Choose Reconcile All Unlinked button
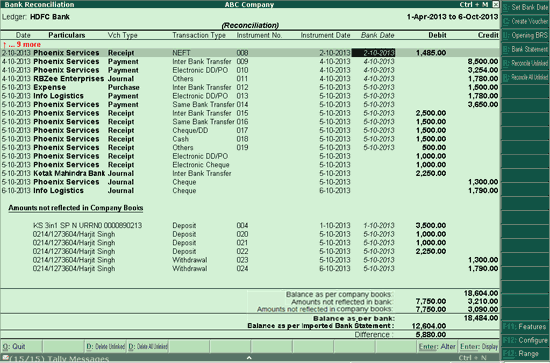550x363 pixels. tap(525, 77)
